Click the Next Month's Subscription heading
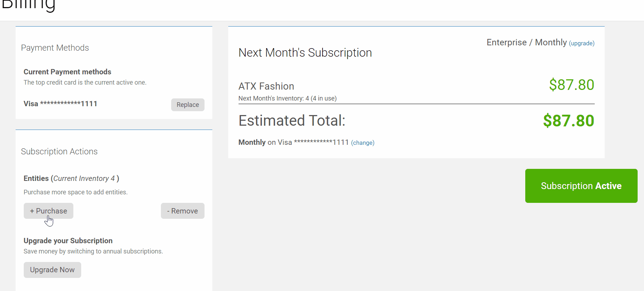 point(305,53)
